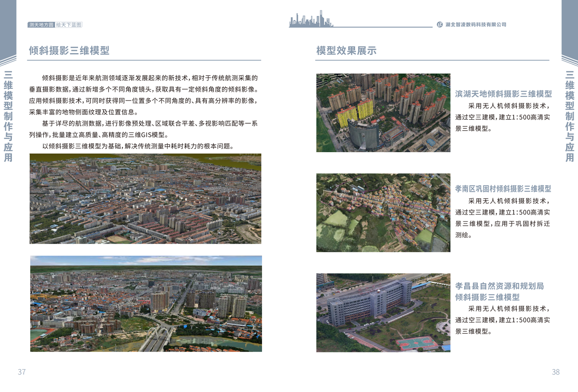The width and height of the screenshot is (578, 392).
Task: Click the line 以倾斜摄影三维模型为基础
Action: click(138, 146)
